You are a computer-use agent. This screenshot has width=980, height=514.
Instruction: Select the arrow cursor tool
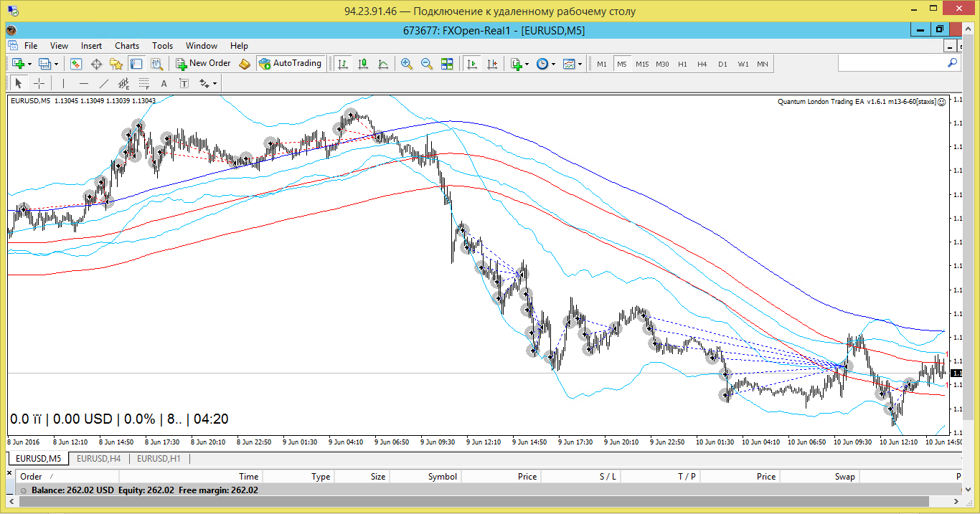click(x=19, y=83)
